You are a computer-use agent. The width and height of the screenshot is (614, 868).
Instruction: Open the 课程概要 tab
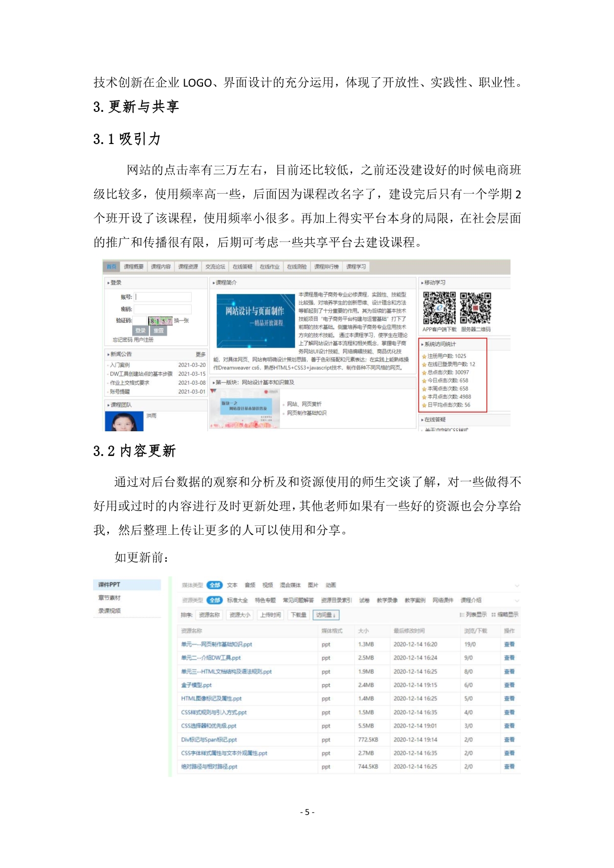pos(134,267)
